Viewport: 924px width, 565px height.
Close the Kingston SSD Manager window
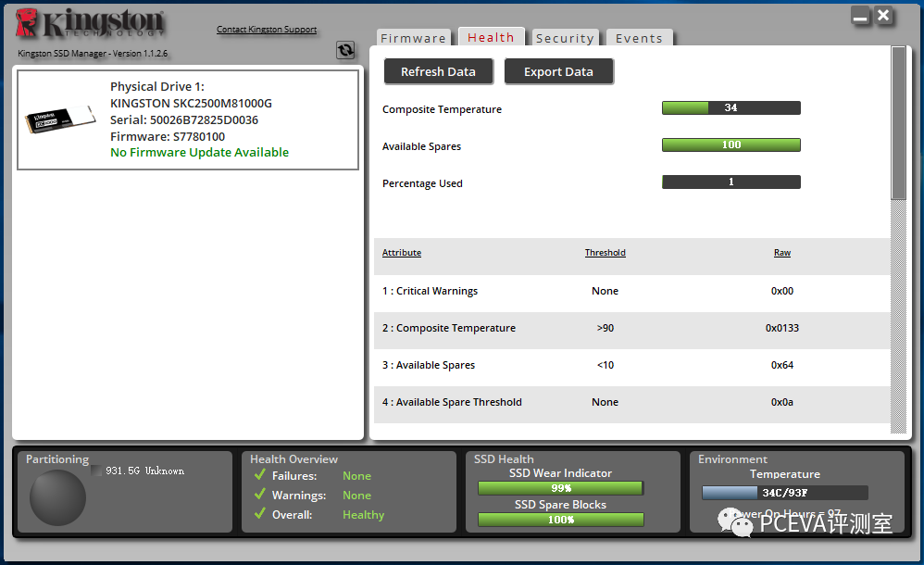883,16
